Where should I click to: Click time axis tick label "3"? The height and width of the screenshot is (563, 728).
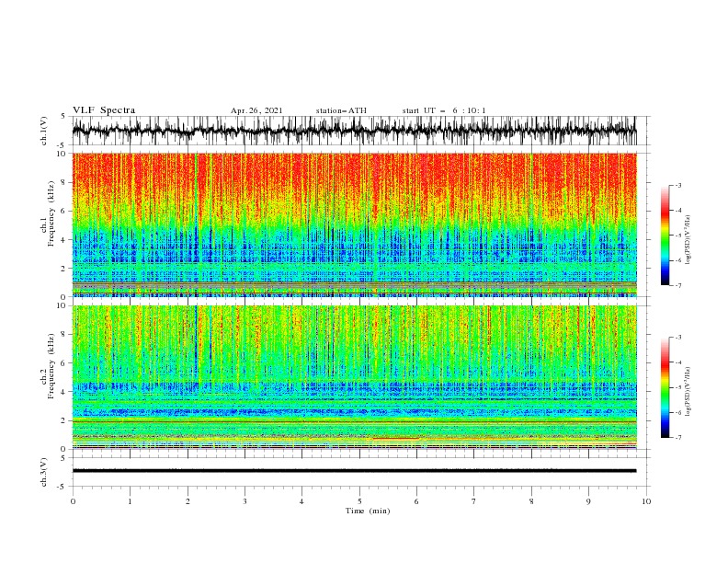tap(245, 501)
